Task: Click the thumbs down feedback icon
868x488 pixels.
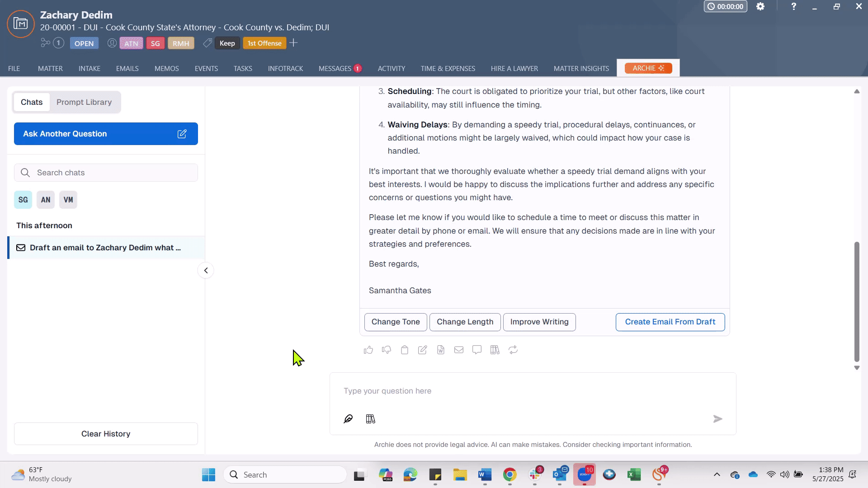Action: tap(387, 350)
